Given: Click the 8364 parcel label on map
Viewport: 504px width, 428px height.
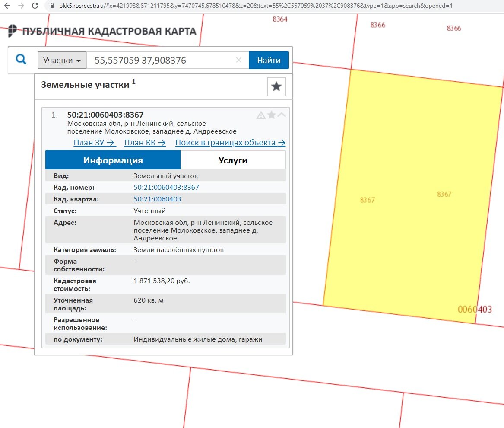Looking at the screenshot, I should click(280, 19).
